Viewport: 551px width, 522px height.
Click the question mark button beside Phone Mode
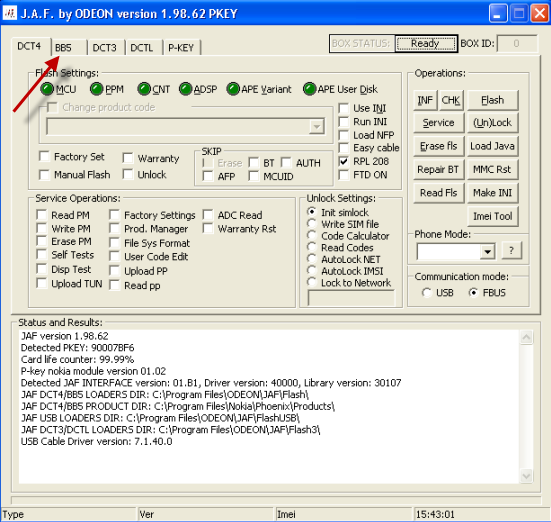point(511,251)
